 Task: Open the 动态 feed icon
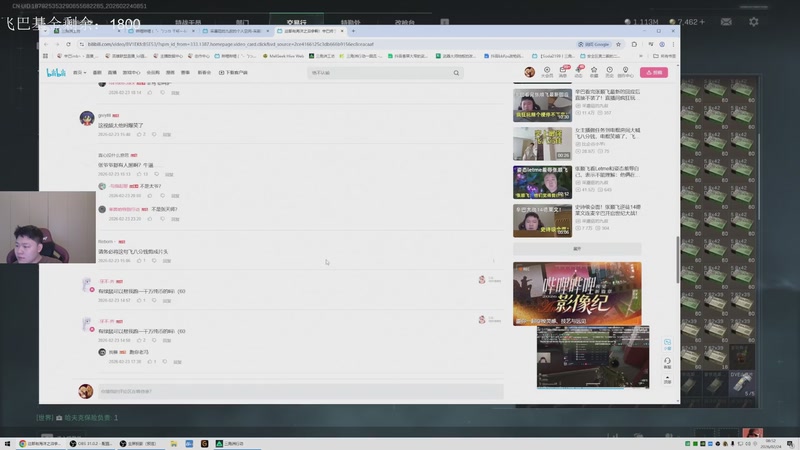point(579,72)
